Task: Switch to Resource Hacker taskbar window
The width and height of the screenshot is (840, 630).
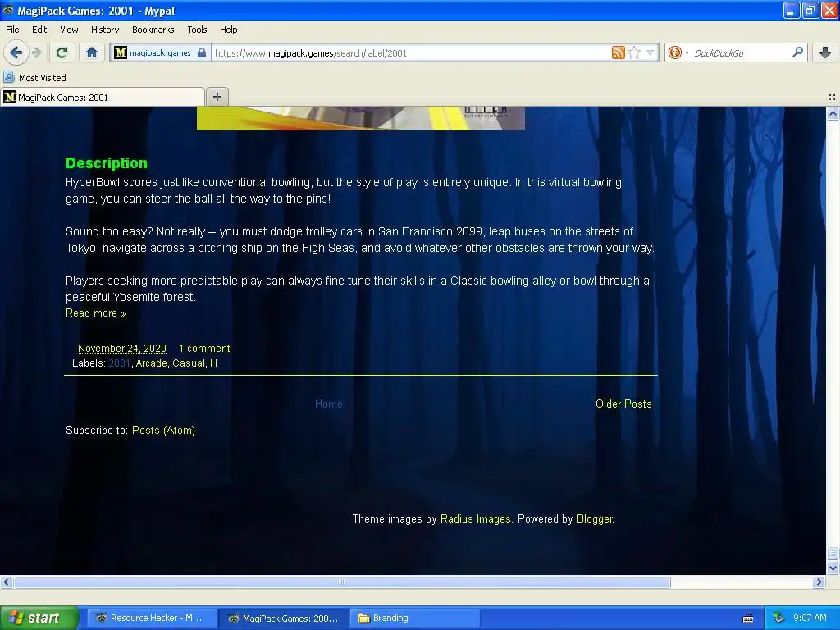Action: point(152,618)
